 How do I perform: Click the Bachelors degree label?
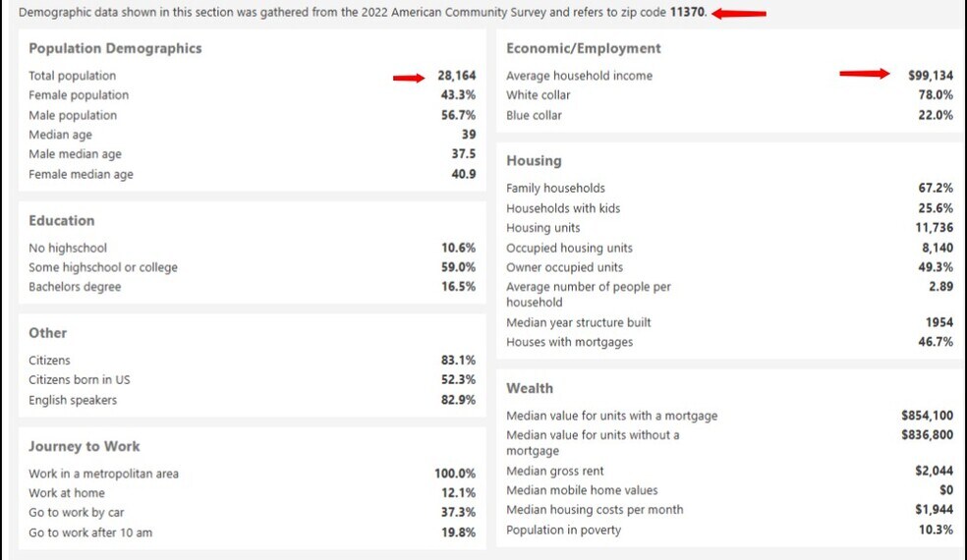(75, 287)
